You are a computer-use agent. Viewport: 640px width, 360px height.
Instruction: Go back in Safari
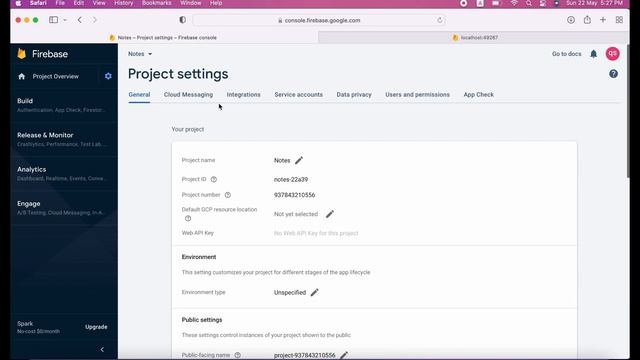pyautogui.click(x=80, y=20)
